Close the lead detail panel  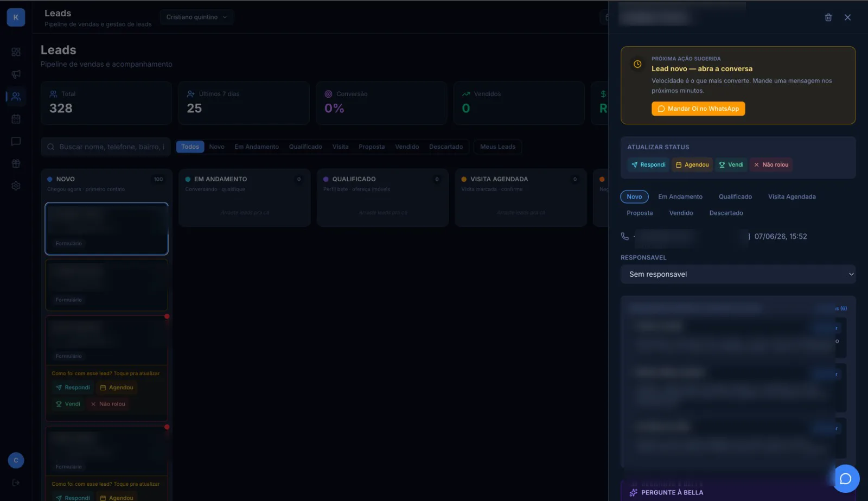click(847, 17)
